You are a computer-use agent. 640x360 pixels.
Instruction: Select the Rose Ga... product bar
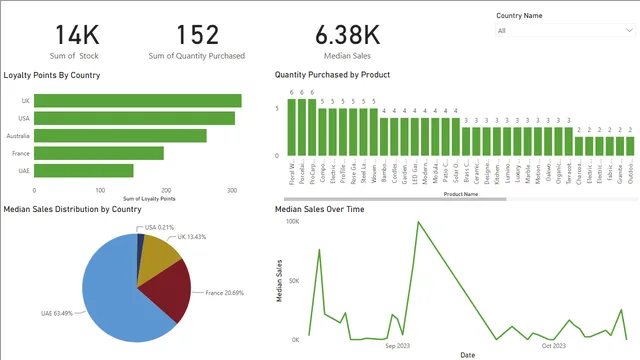pyautogui.click(x=353, y=132)
